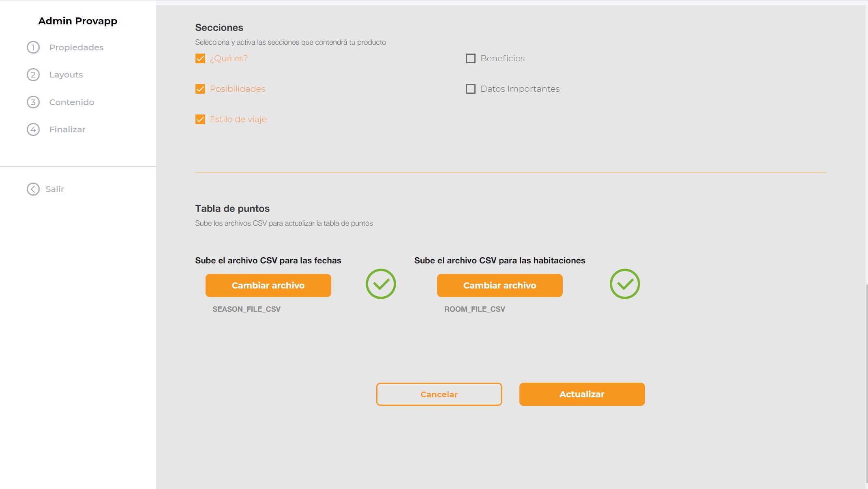Click the step 2 circle icon for Layouts
Image resolution: width=868 pixels, height=489 pixels.
point(33,75)
